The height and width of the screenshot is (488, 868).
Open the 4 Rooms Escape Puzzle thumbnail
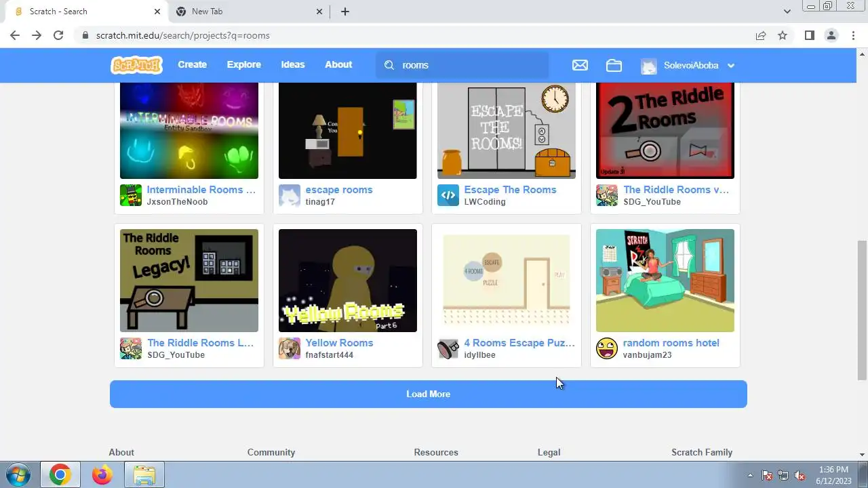click(x=507, y=281)
